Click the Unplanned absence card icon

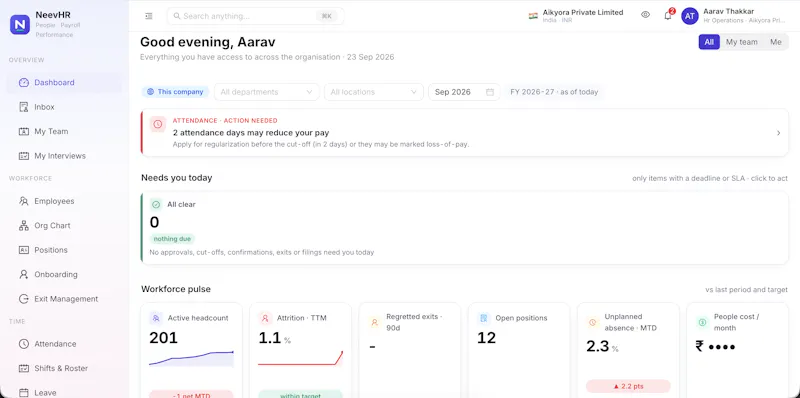(x=592, y=322)
